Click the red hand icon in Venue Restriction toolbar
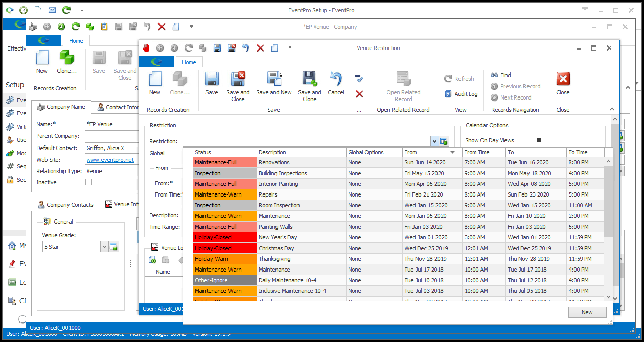 point(146,48)
